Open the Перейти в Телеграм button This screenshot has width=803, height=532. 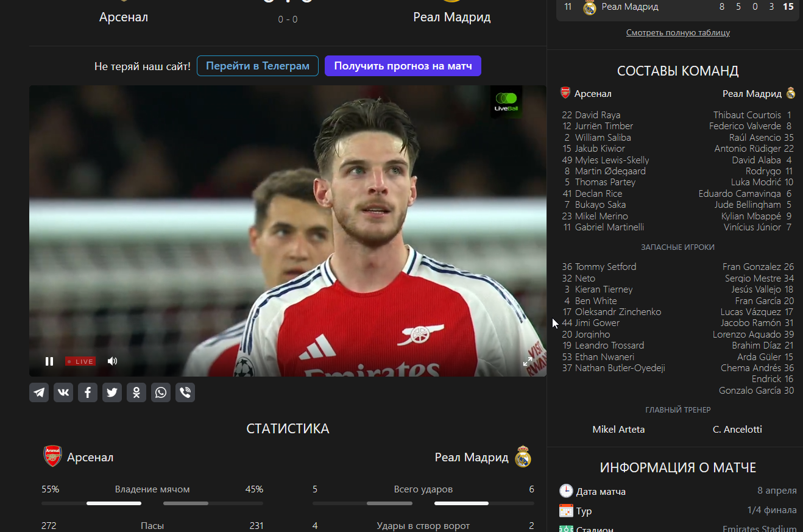pos(258,66)
